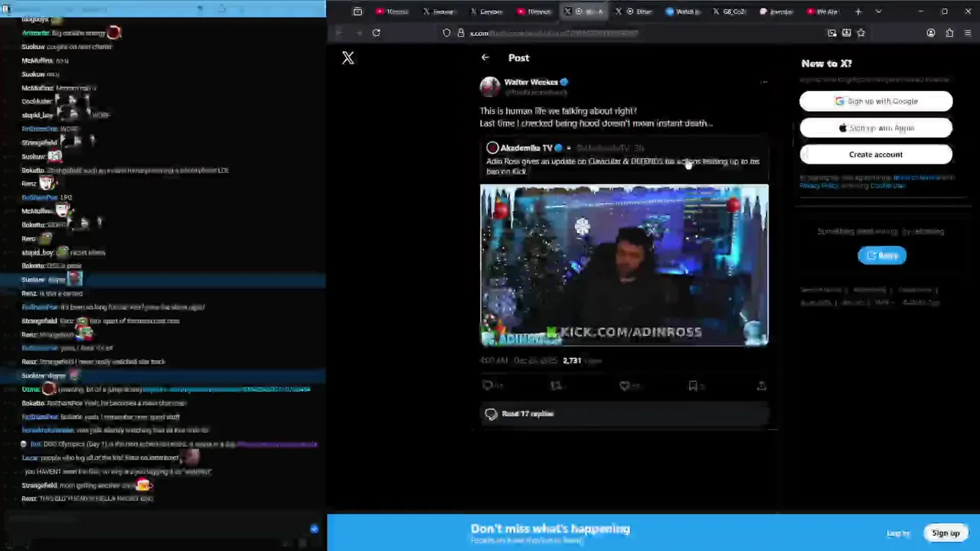Click the reader/save icon beside bookmark star
This screenshot has width=980, height=551.
[847, 33]
